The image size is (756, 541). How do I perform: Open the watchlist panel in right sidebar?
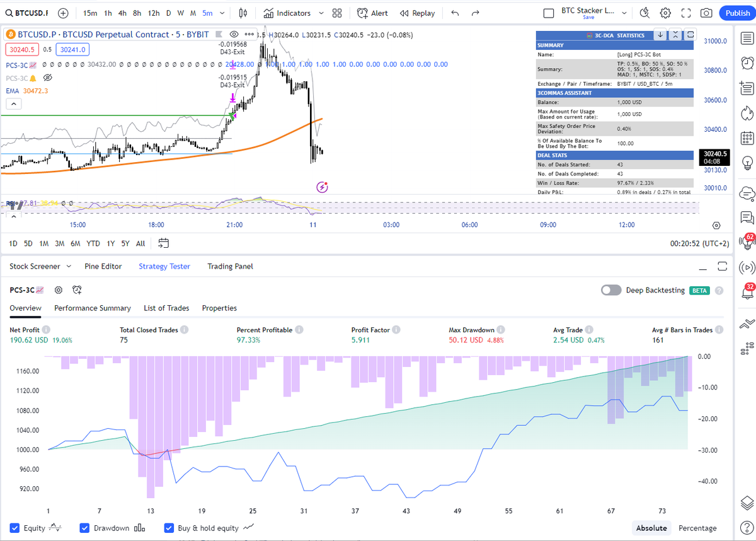[747, 37]
